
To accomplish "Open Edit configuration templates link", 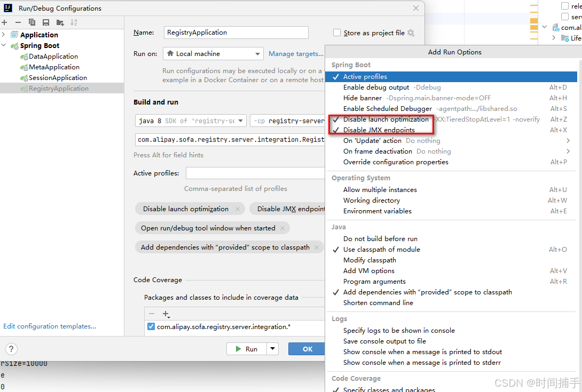I will 49,326.
